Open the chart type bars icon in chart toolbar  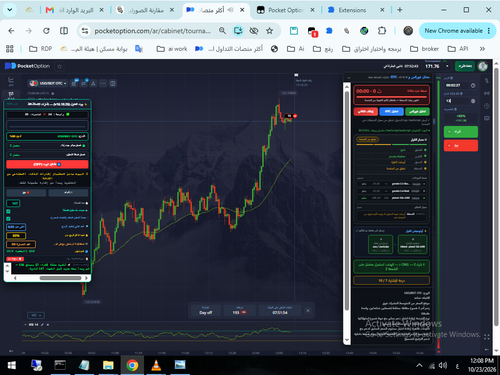point(74,83)
